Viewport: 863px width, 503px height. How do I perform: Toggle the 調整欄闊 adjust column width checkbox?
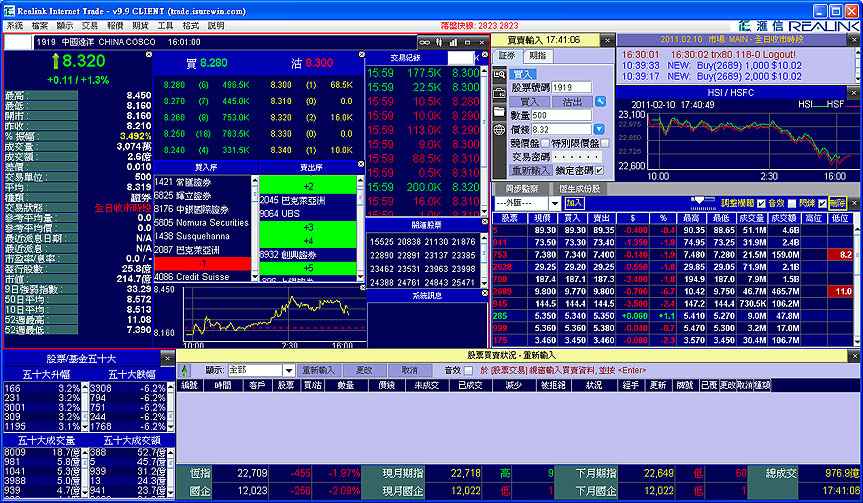[761, 204]
